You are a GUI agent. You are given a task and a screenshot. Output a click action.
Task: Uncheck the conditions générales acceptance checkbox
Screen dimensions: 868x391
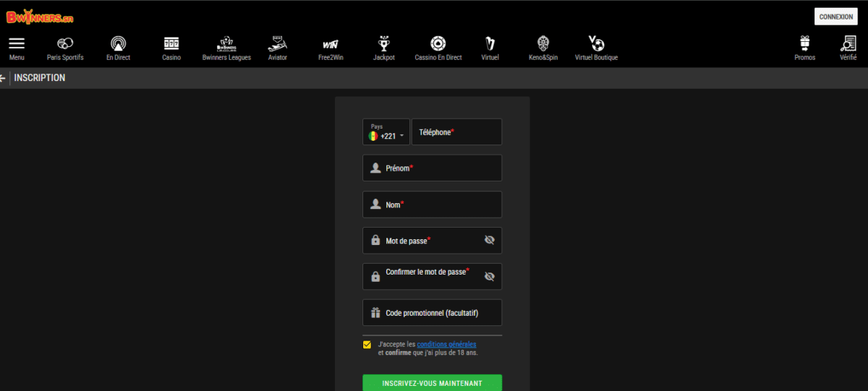(x=367, y=345)
